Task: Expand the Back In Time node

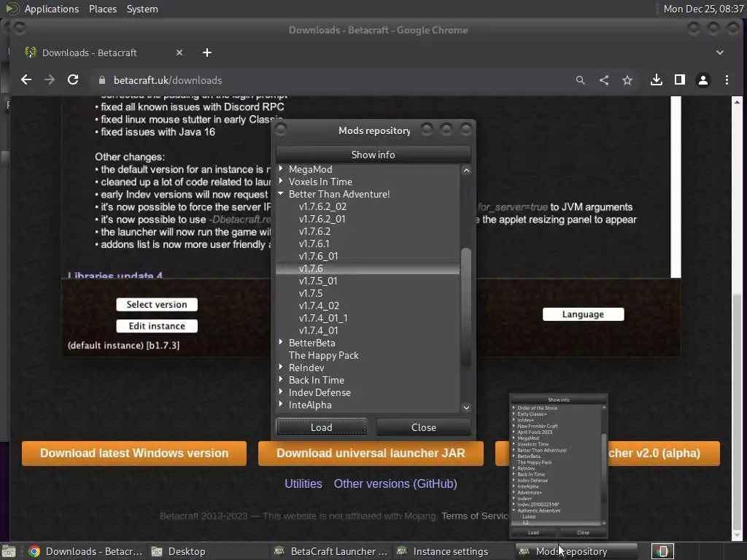Action: tap(281, 379)
